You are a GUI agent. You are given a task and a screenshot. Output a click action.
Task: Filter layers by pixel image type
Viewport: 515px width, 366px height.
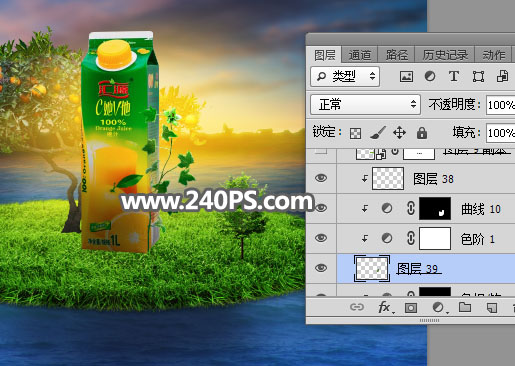406,77
